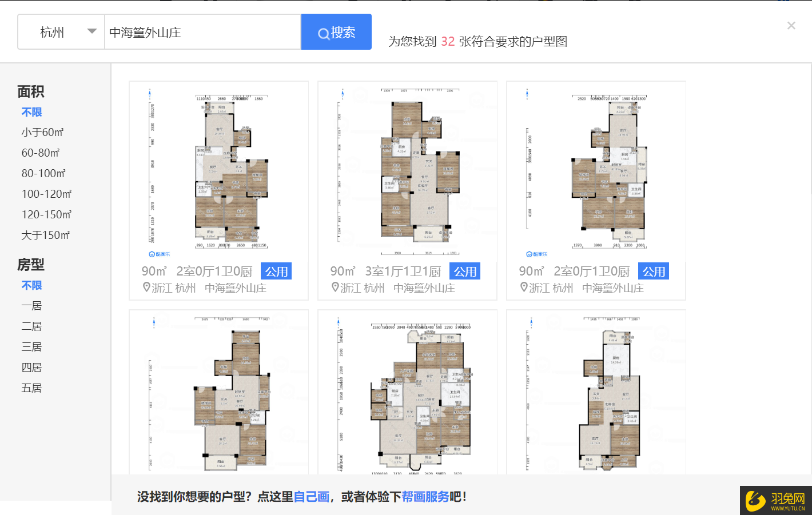The image size is (812, 515).
Task: Open the 杭州 city dropdown
Action: coord(61,32)
